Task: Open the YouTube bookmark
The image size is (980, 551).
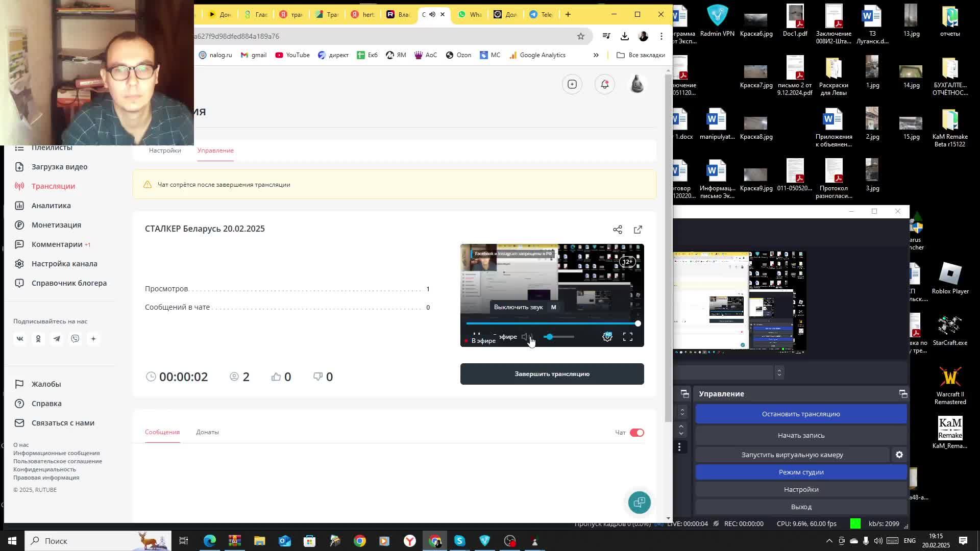Action: click(292, 55)
